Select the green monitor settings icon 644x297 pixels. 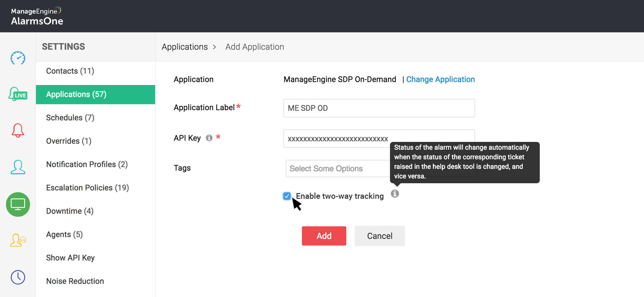point(18,204)
